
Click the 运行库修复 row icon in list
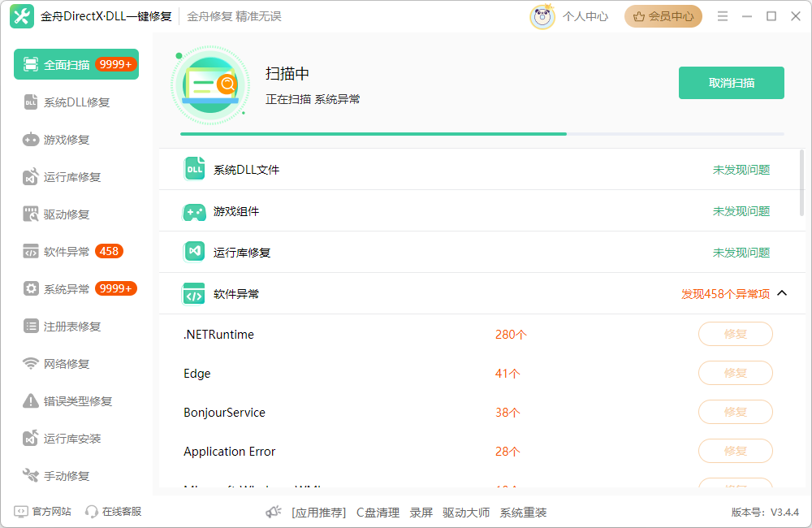(194, 252)
